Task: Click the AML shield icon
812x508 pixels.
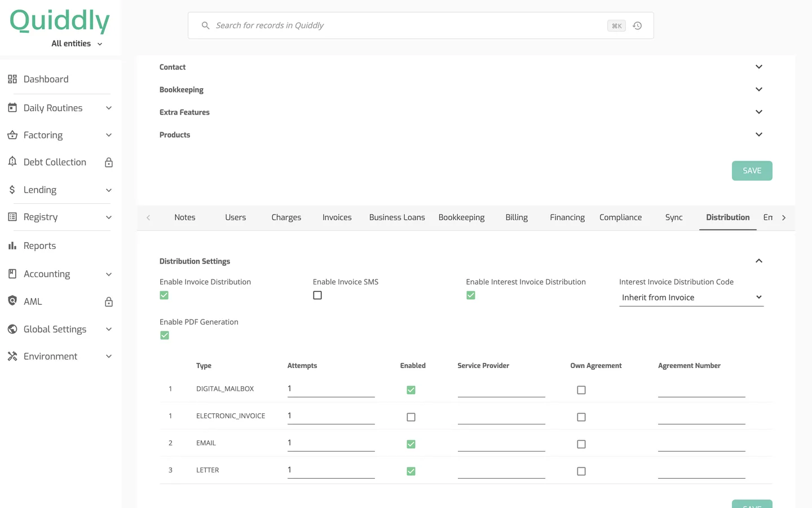Action: (x=12, y=301)
